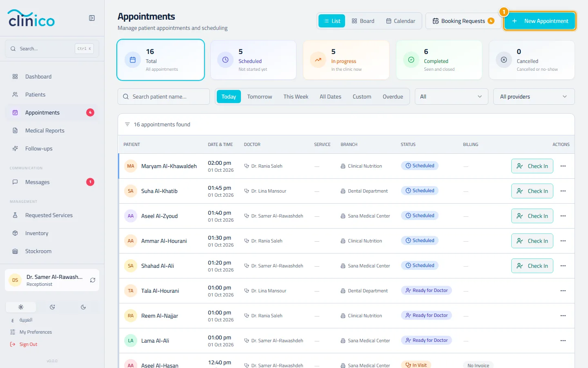
Task: Check In Shahad Al-Ali
Action: coord(532,266)
